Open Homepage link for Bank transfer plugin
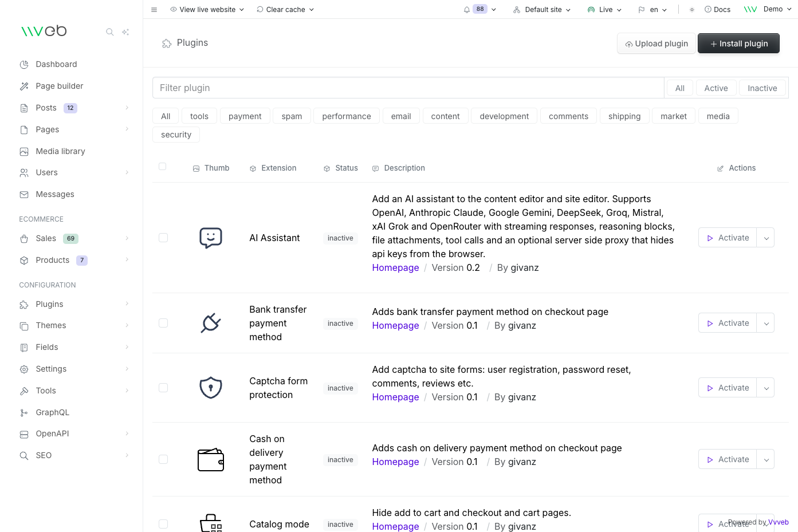This screenshot has height=532, width=798. [395, 325]
